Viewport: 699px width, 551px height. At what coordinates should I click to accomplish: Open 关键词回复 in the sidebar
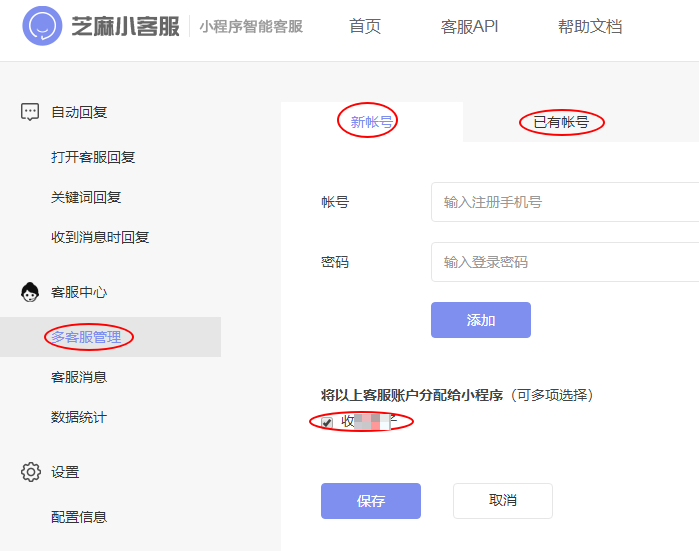pos(86,197)
